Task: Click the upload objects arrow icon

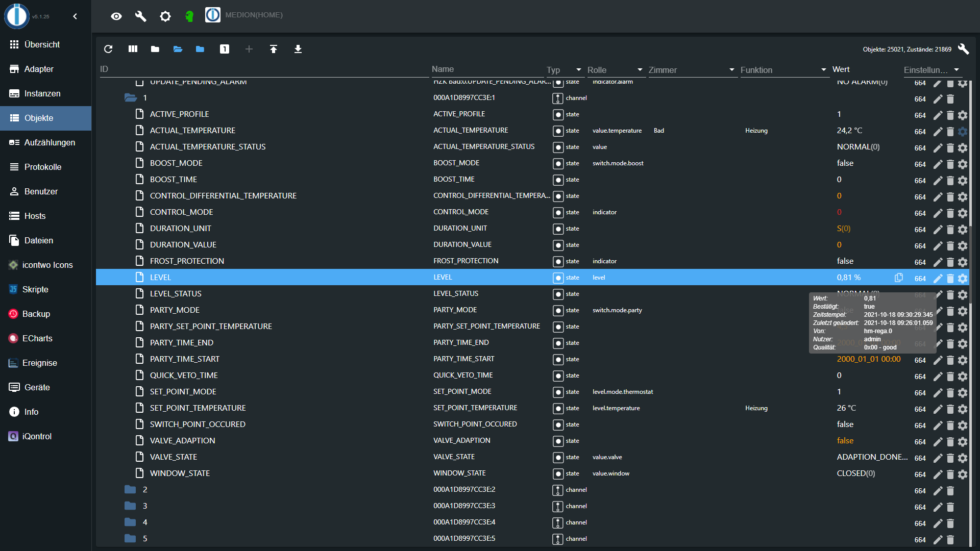Action: tap(274, 49)
